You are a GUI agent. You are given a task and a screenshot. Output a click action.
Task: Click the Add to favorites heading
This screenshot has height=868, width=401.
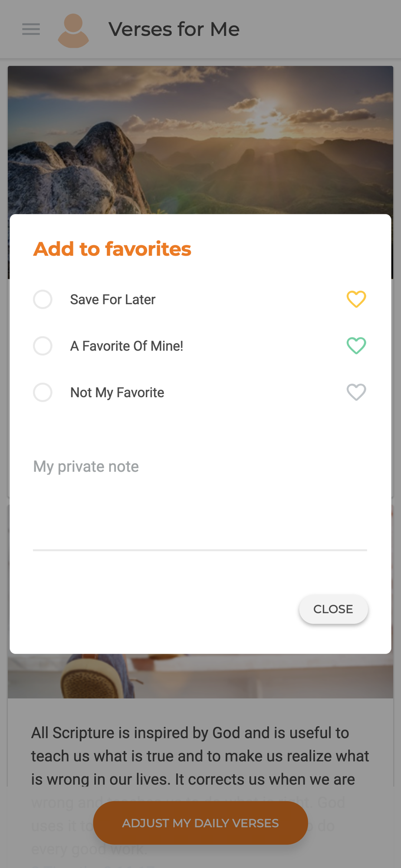click(112, 249)
